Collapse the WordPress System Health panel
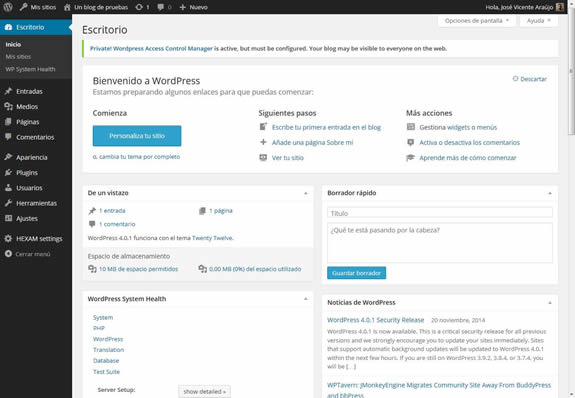 coord(306,299)
